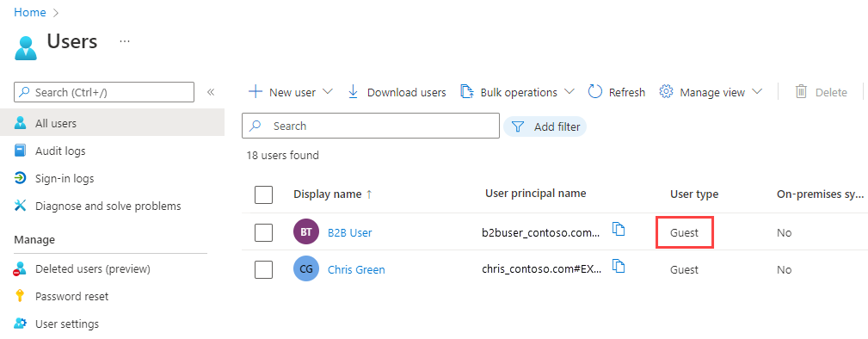This screenshot has width=868, height=339.
Task: Open the B2B User link
Action: point(350,232)
